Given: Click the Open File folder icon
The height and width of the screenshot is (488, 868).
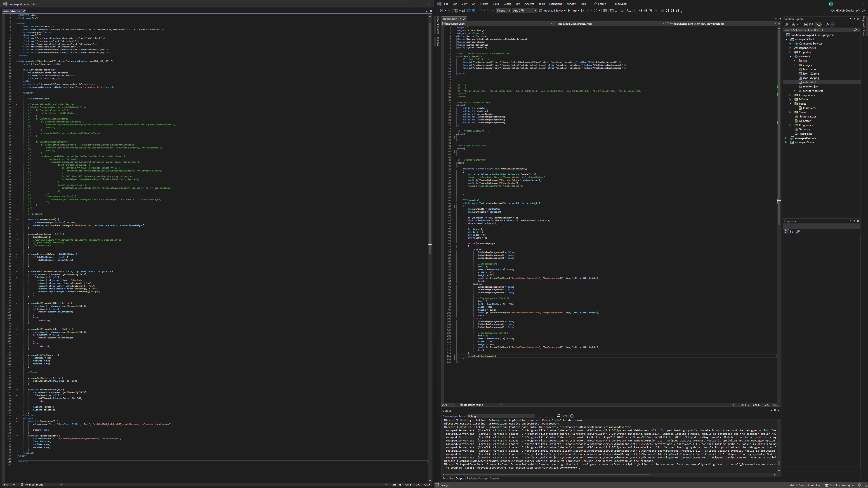Looking at the screenshot, I should (x=464, y=11).
